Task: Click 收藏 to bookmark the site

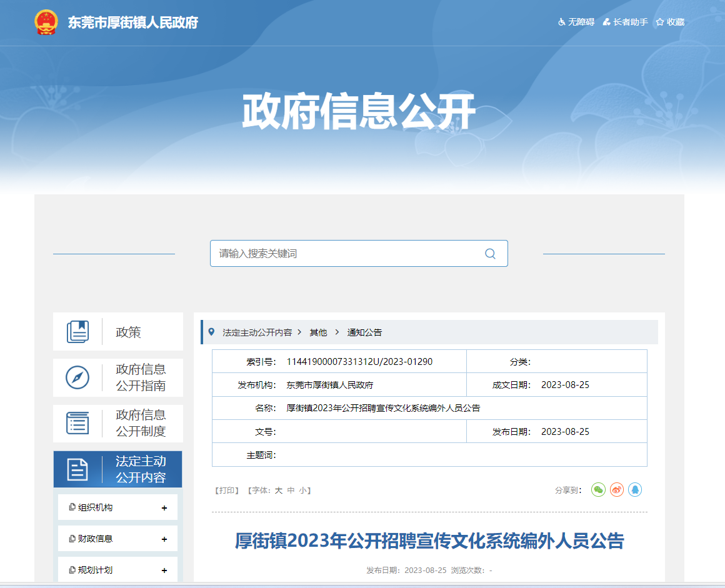Action: tap(670, 22)
